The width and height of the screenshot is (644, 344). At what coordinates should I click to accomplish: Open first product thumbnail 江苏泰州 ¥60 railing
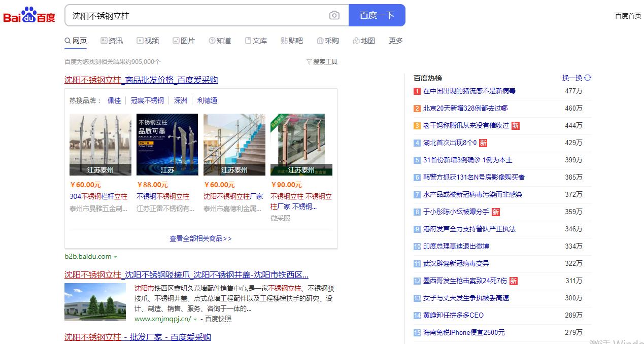[100, 145]
